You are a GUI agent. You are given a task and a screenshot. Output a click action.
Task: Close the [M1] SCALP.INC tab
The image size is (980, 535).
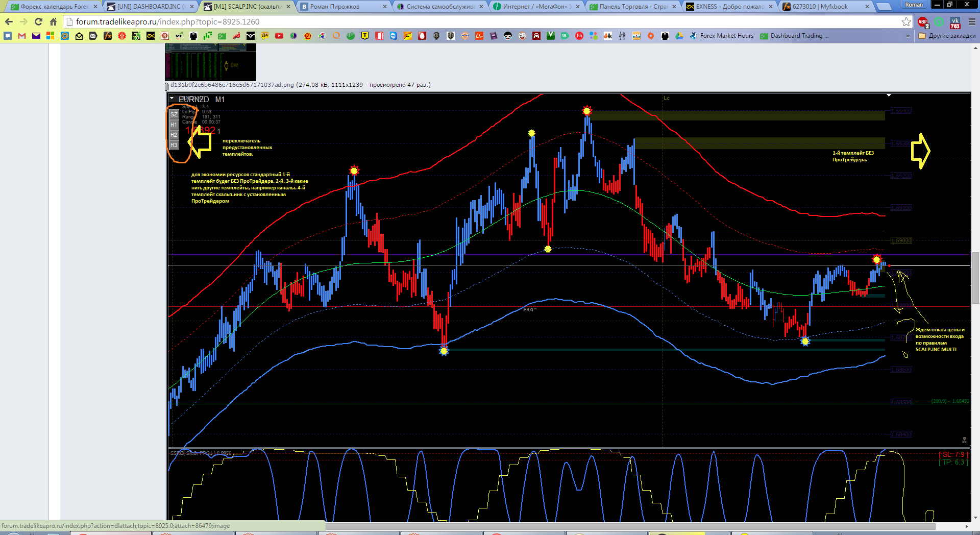[288, 7]
